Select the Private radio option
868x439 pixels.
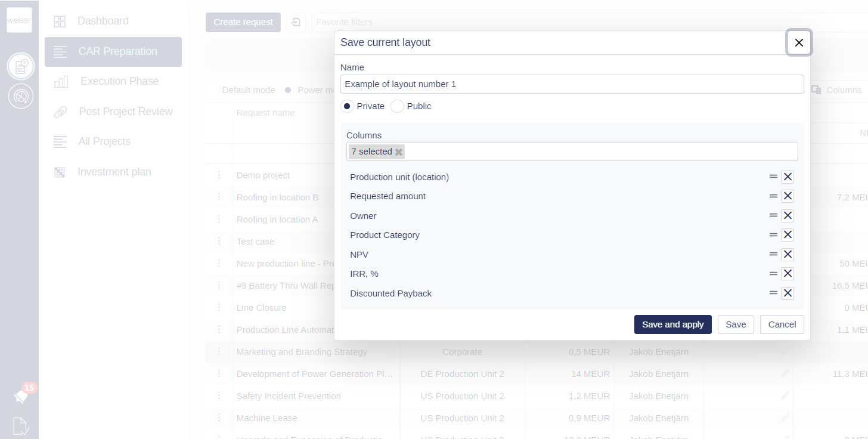[x=347, y=106]
